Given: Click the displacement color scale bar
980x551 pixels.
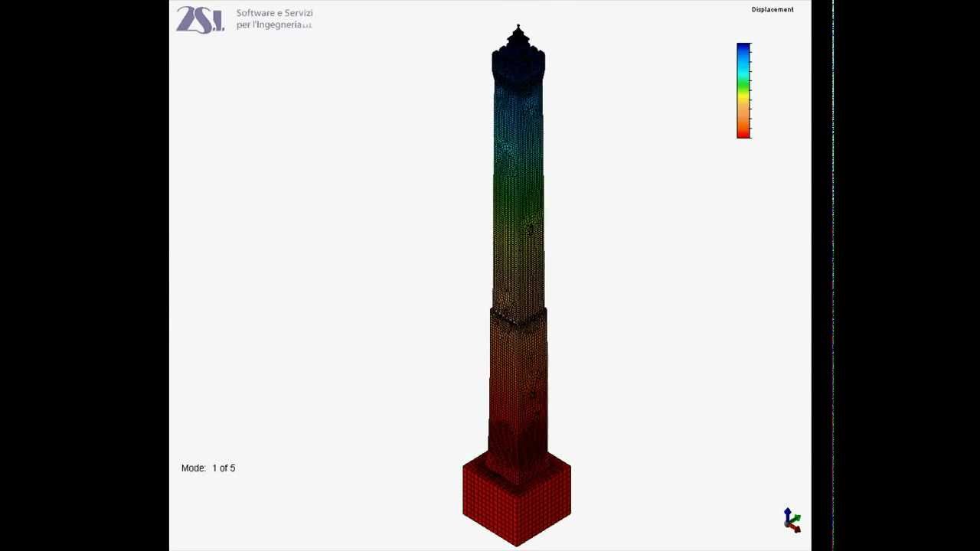Looking at the screenshot, I should [743, 90].
